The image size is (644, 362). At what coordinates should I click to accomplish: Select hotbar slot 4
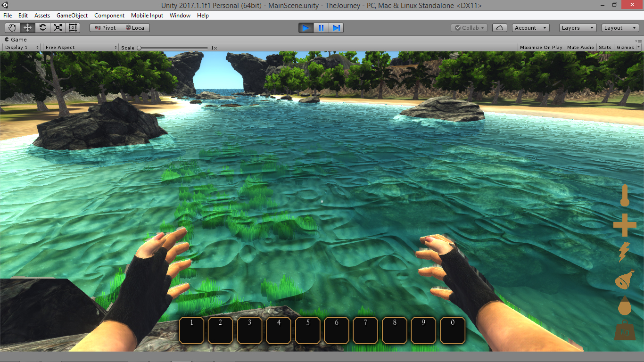point(279,330)
